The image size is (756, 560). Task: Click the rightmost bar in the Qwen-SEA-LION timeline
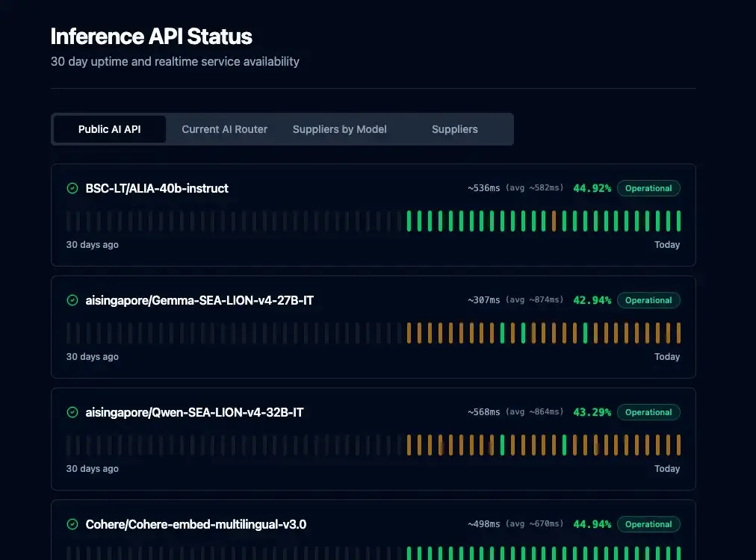coord(678,445)
